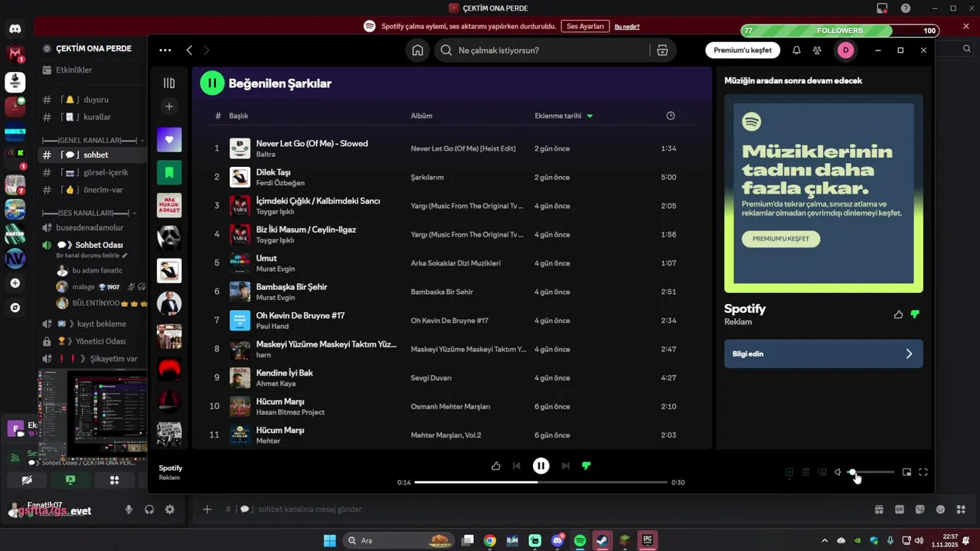Open the profile avatar D menu
The image size is (980, 551).
pyautogui.click(x=845, y=51)
